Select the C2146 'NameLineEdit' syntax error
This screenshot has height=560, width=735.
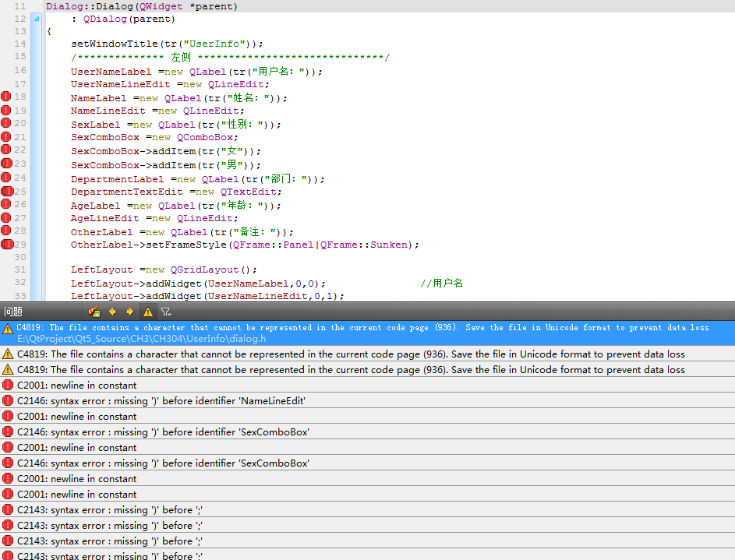click(368, 401)
